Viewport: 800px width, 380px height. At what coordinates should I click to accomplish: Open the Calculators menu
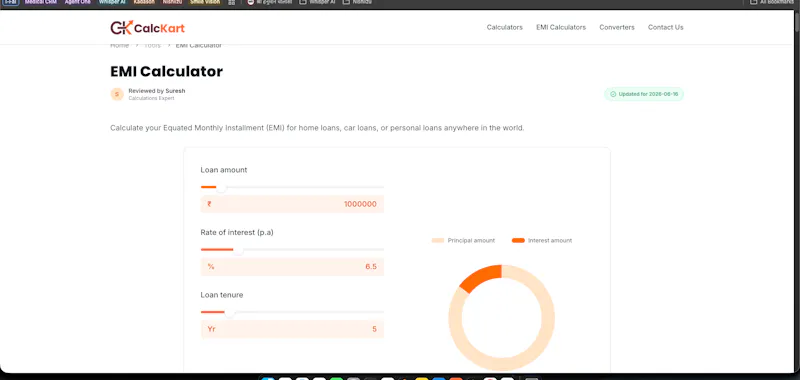pos(505,28)
